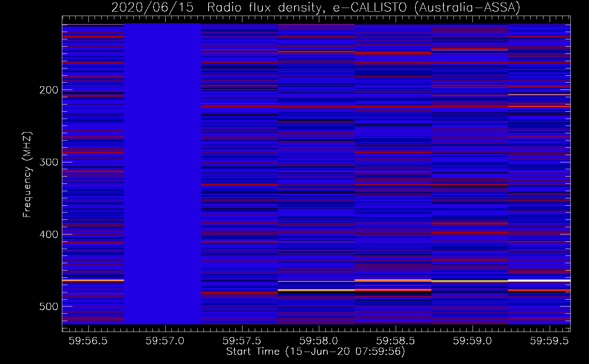Click the 400 frequency tick label
Viewport: 589px width, 364px height.
[49, 234]
